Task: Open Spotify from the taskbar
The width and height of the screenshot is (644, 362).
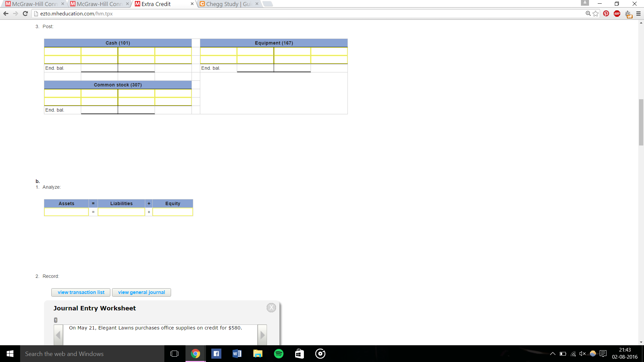Action: pyautogui.click(x=279, y=354)
